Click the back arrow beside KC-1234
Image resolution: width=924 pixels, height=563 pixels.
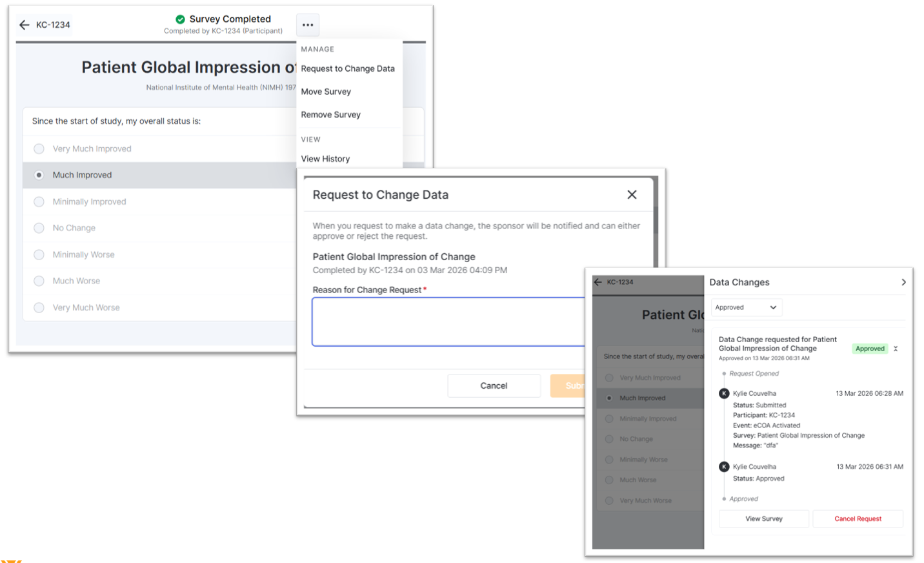25,25
